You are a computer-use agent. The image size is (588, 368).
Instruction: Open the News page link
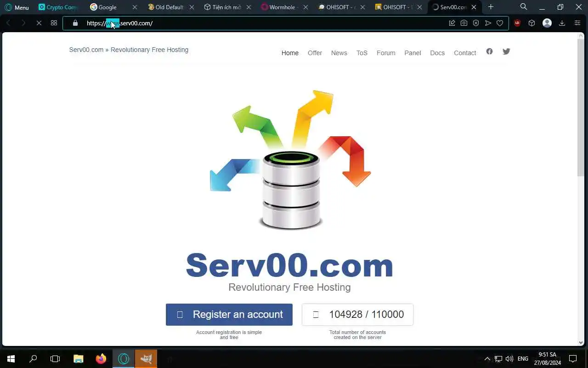click(339, 53)
